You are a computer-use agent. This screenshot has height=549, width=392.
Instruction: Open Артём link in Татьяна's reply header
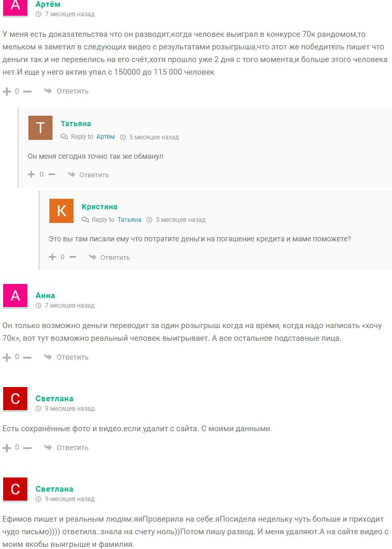(x=106, y=137)
